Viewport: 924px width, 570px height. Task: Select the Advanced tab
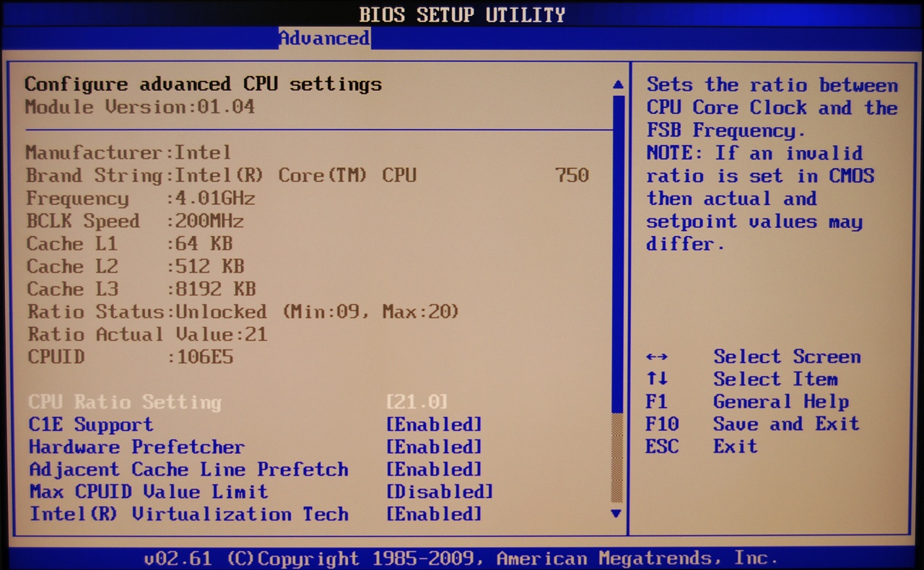[x=324, y=38]
